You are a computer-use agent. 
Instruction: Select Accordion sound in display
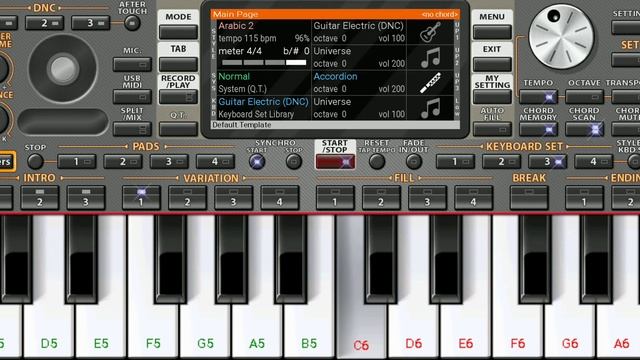coord(335,76)
